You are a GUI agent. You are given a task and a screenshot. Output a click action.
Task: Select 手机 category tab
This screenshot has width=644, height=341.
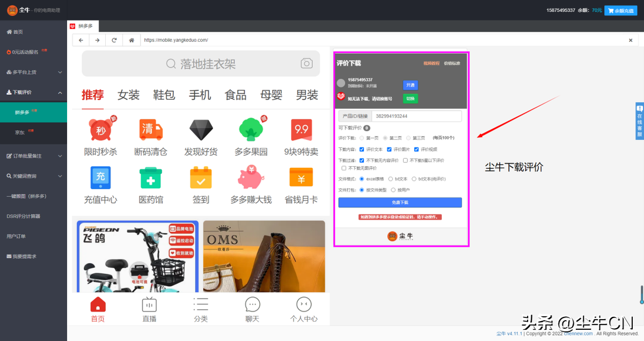tap(200, 95)
